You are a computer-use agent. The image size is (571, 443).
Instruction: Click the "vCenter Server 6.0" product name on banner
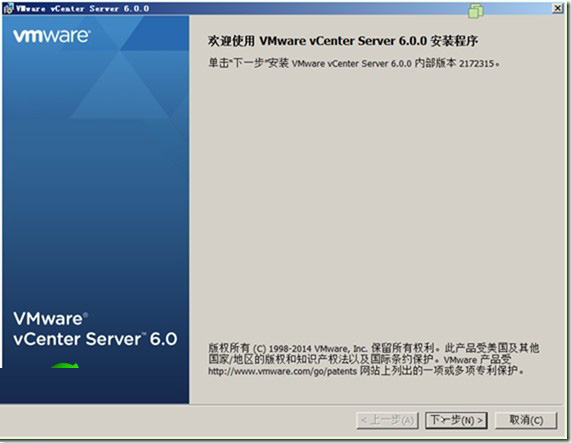tap(95, 339)
